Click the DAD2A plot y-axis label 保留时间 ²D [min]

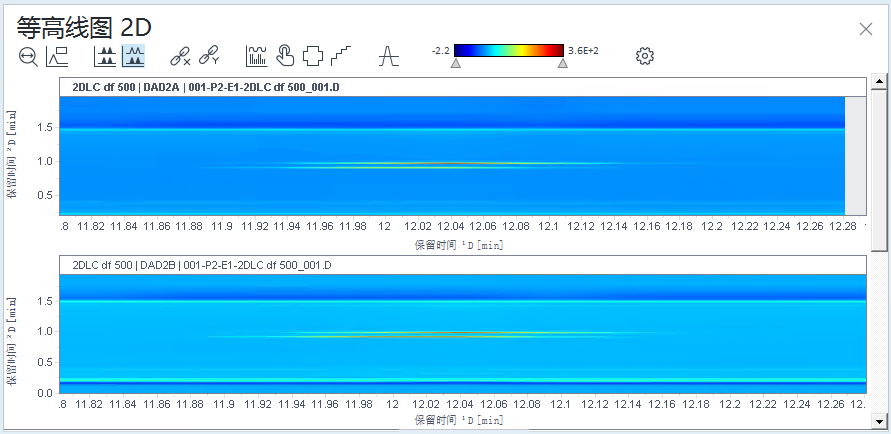click(11, 154)
